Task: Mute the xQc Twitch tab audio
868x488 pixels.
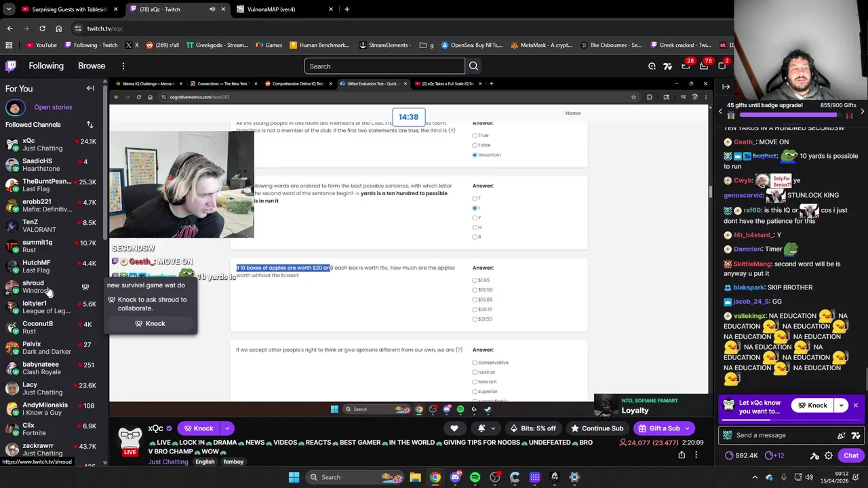Action: click(212, 9)
